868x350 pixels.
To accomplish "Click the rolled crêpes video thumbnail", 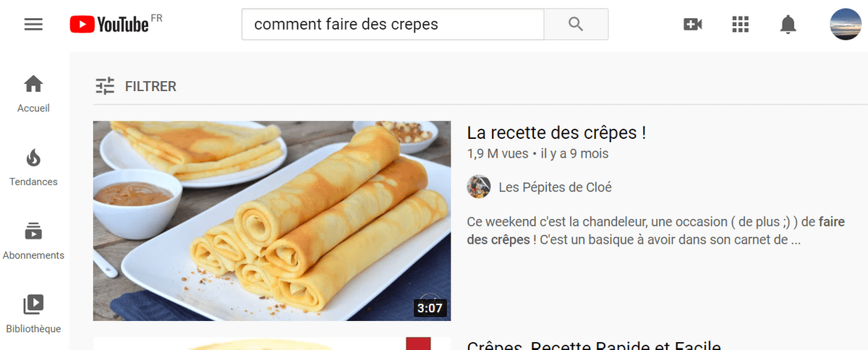I will [272, 221].
